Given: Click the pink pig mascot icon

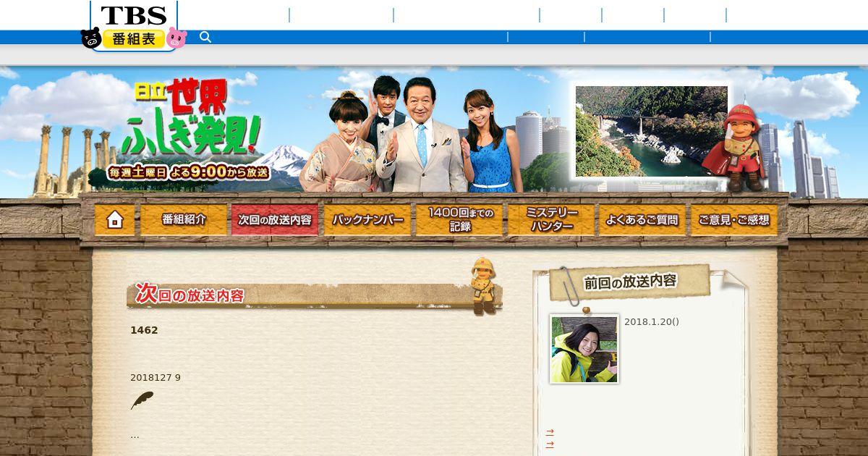Looking at the screenshot, I should (x=176, y=38).
